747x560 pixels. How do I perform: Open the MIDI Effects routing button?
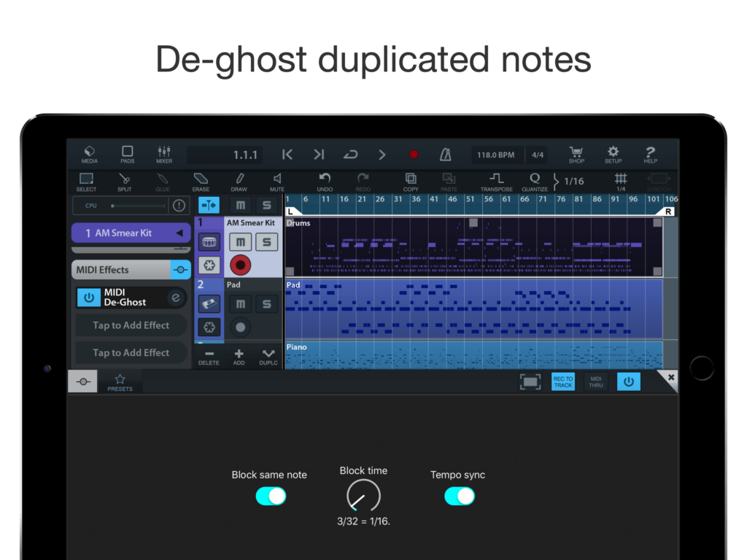pos(181,270)
